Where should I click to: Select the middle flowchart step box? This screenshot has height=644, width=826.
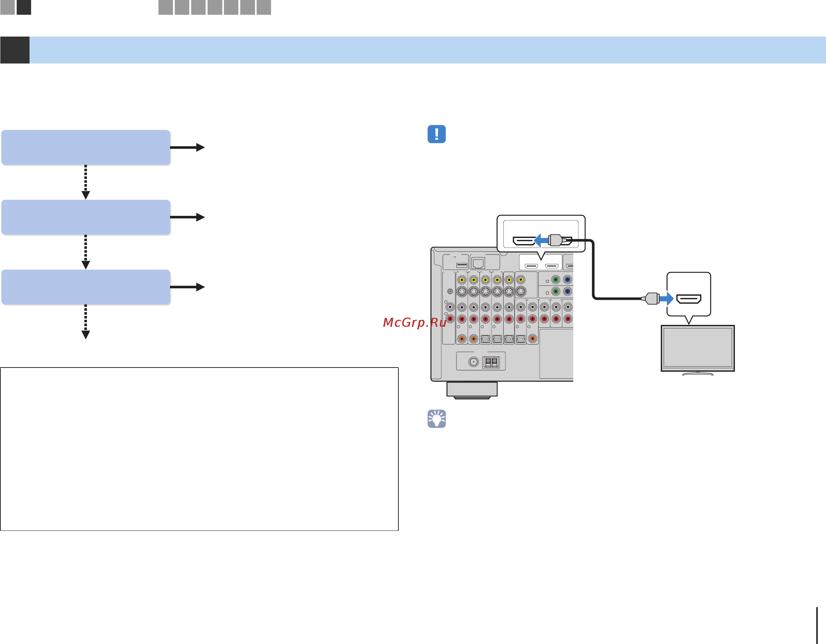(86, 217)
